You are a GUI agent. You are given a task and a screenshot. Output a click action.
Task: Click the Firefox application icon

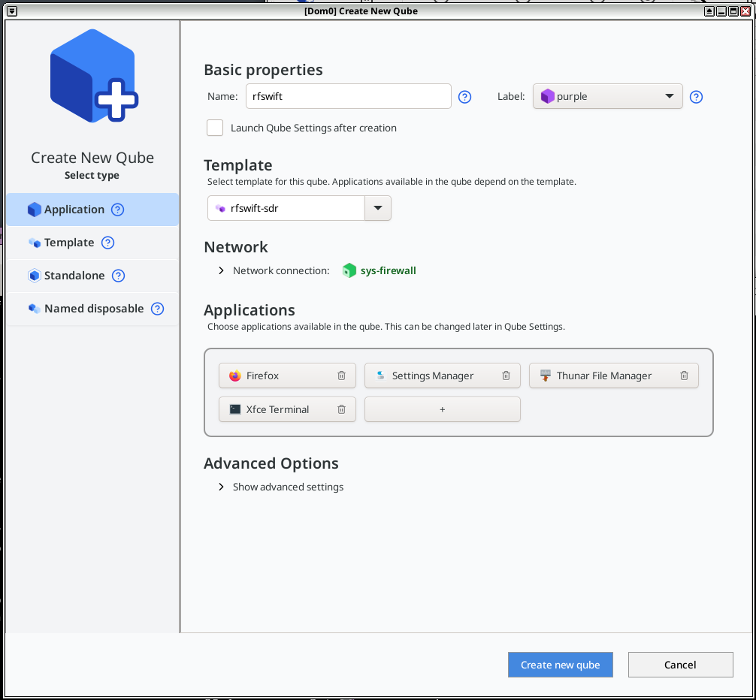(x=234, y=375)
